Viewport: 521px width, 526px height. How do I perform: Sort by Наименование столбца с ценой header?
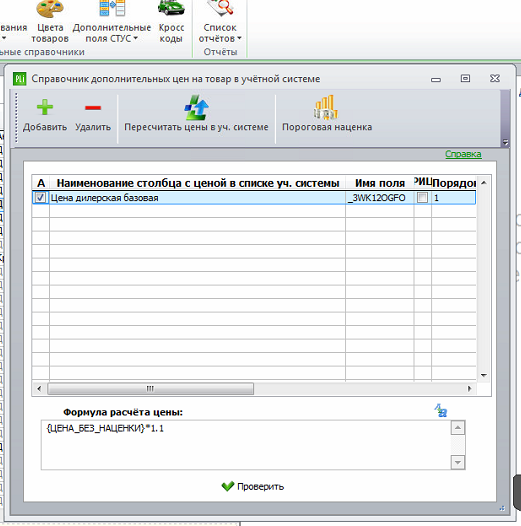coord(198,183)
